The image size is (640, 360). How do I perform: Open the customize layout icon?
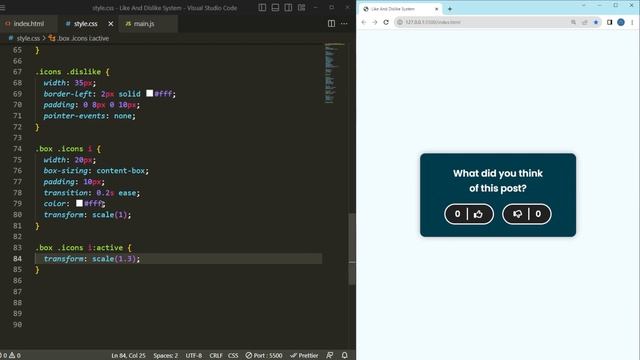(301, 8)
